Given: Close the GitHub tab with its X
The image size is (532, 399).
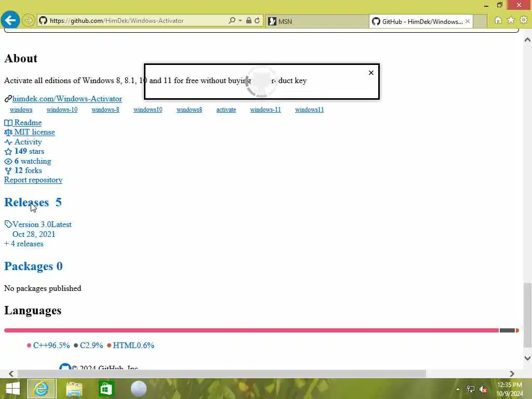Looking at the screenshot, I should tap(468, 21).
